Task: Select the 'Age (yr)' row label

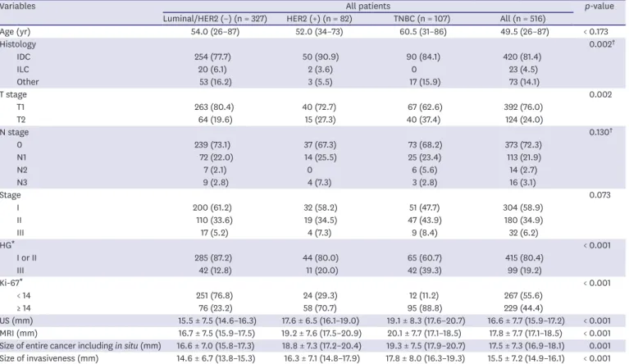Action: (16, 32)
